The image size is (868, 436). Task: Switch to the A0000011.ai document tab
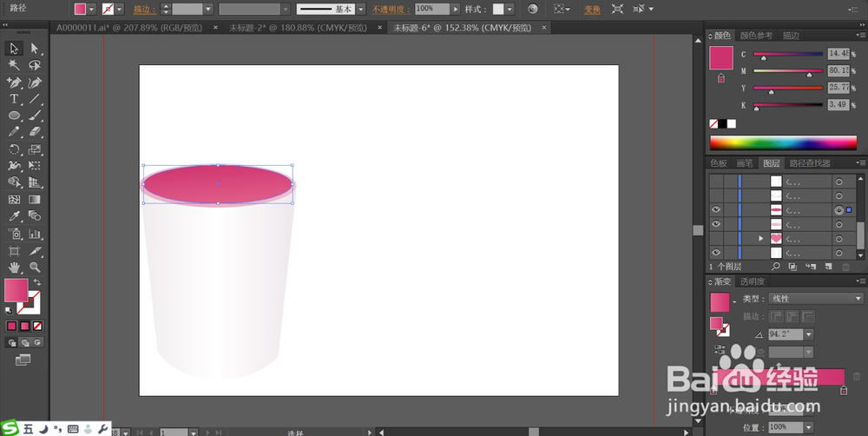click(128, 28)
